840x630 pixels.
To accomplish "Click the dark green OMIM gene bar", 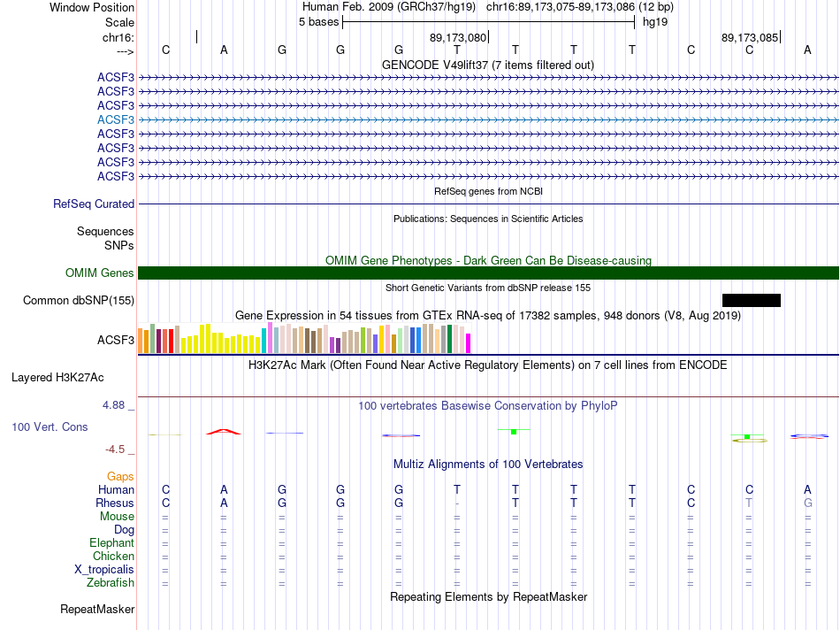I will (x=489, y=273).
